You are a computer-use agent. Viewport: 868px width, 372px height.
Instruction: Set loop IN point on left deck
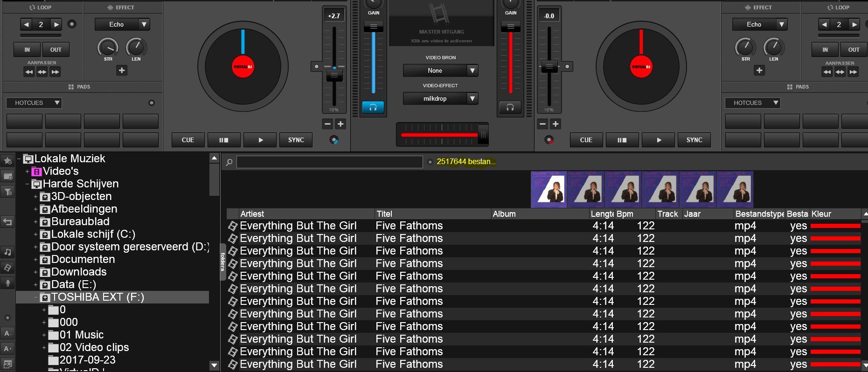27,49
